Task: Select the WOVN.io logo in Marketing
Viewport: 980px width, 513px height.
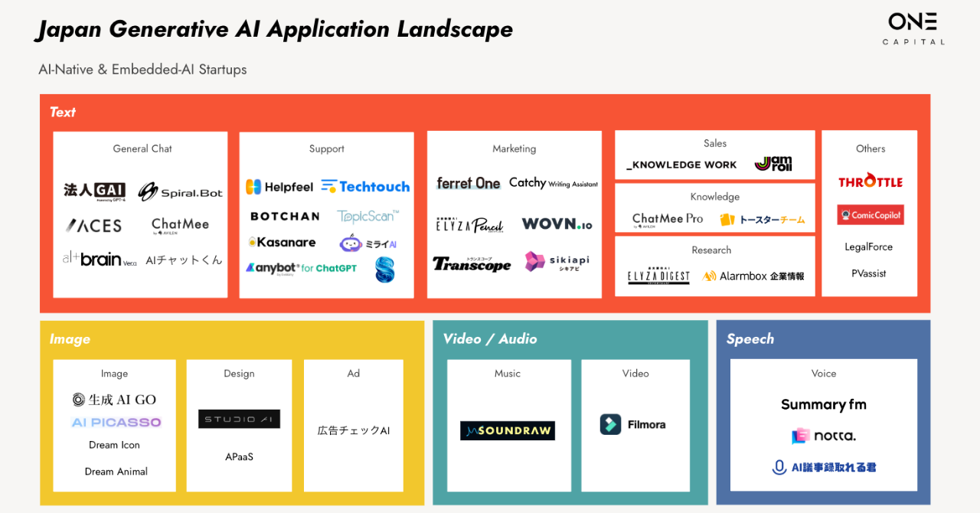Action: (x=557, y=224)
